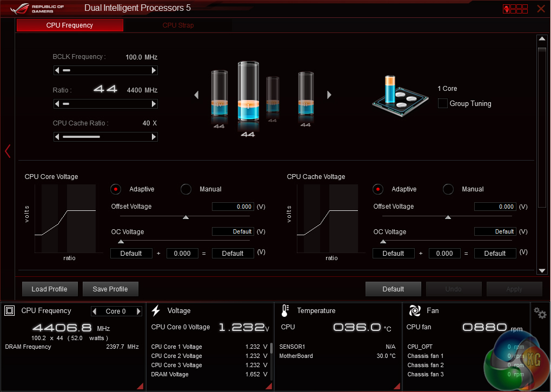Click the MotherBoard temperature row
The height and width of the screenshot is (392, 551).
click(337, 356)
